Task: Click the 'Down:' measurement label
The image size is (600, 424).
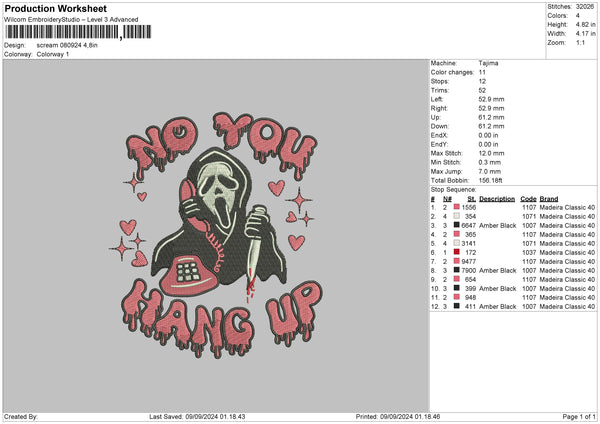Action: (x=439, y=126)
